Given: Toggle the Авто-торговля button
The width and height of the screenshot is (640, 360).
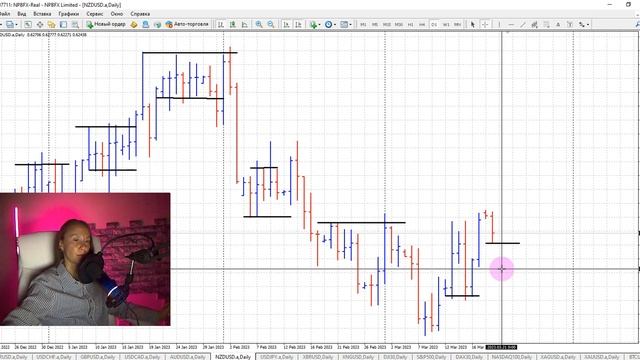Looking at the screenshot, I should [x=187, y=24].
